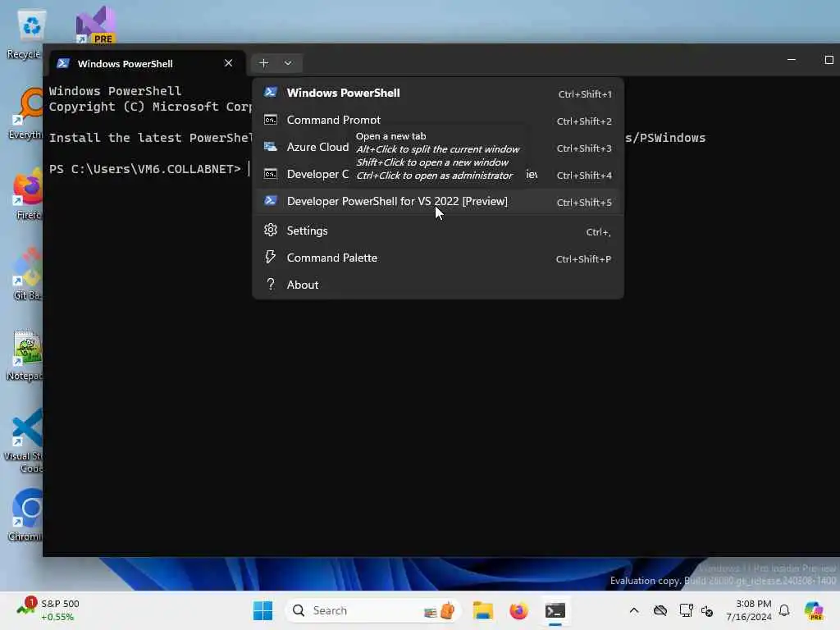Click the PowerShell icon in the tab
The image size is (840, 630).
(63, 63)
